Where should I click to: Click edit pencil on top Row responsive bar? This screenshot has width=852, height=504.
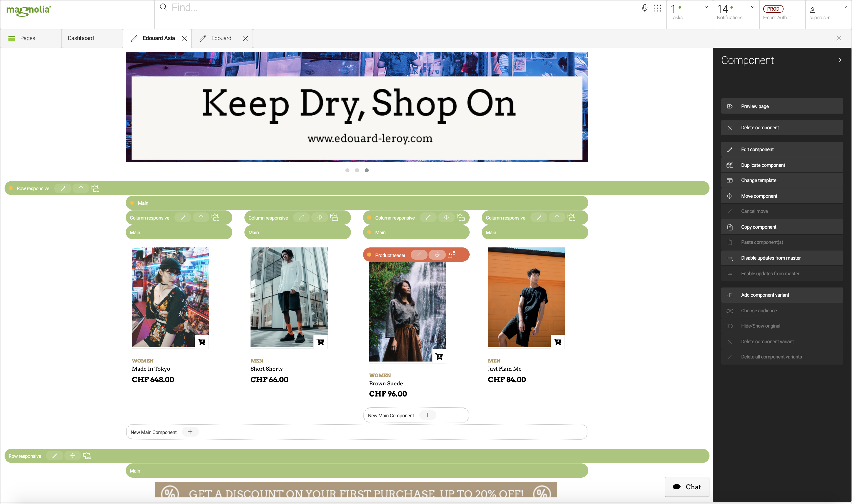tap(63, 188)
